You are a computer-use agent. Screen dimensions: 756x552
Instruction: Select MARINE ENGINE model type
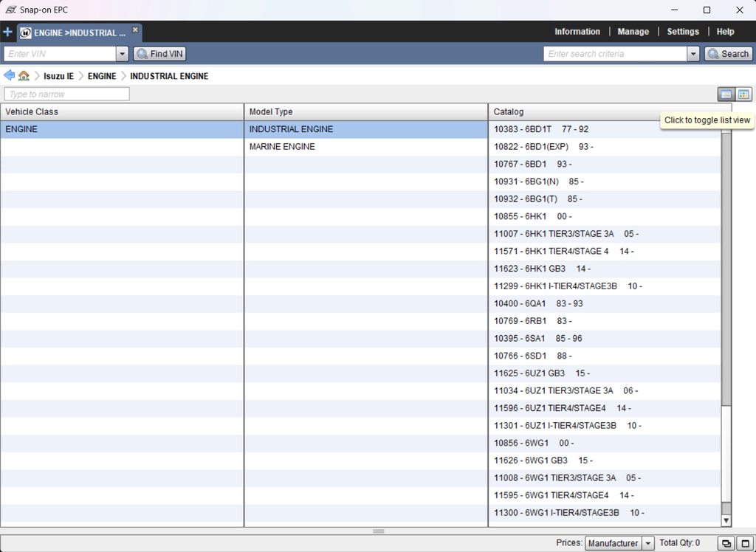pos(366,147)
